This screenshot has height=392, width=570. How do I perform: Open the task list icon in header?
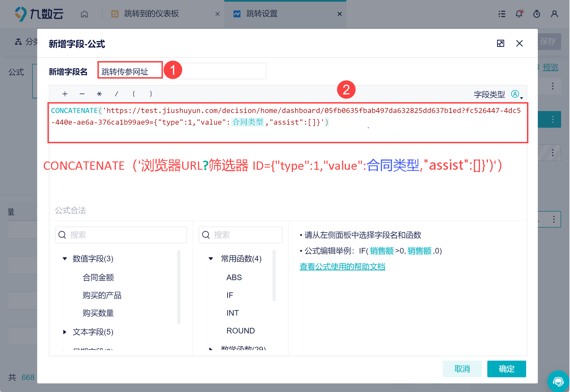[x=501, y=14]
